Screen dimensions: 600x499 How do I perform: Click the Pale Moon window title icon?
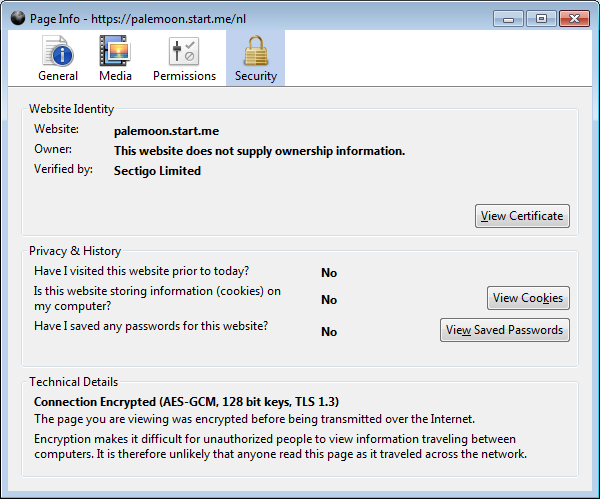click(18, 18)
